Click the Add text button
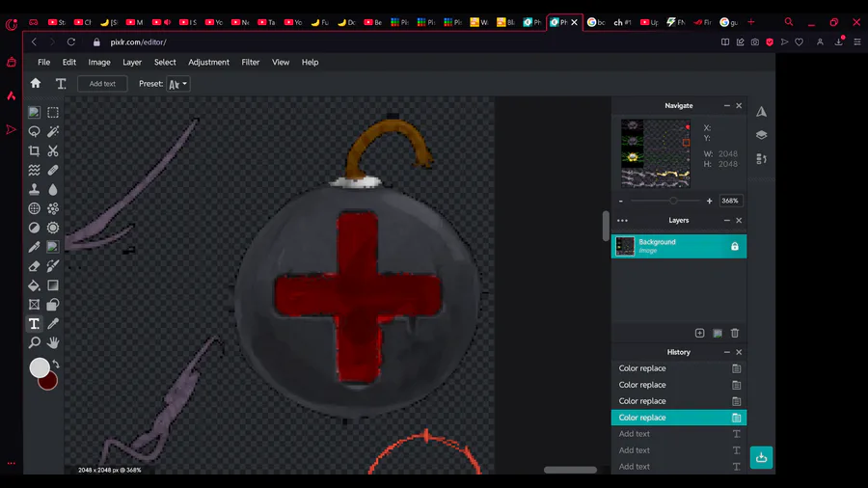This screenshot has height=488, width=868. pyautogui.click(x=102, y=84)
